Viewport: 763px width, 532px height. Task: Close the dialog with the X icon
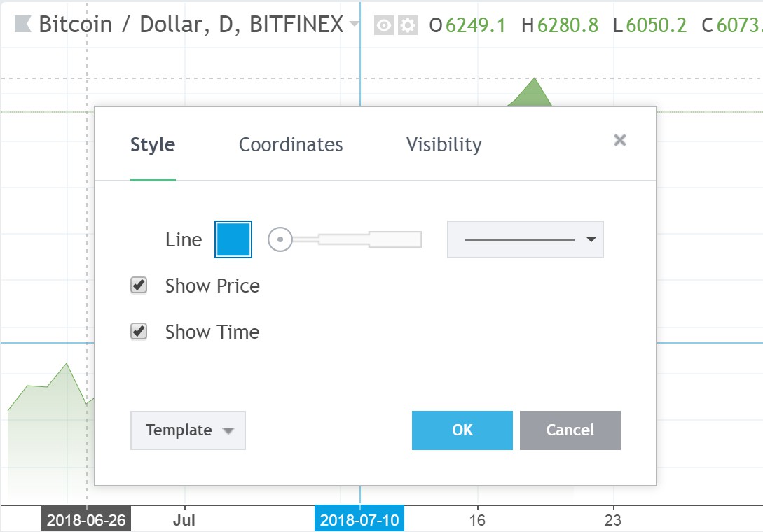pos(620,140)
